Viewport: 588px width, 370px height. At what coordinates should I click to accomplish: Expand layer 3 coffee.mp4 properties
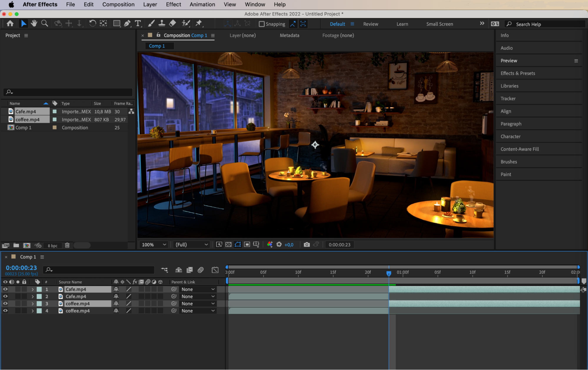tap(33, 304)
